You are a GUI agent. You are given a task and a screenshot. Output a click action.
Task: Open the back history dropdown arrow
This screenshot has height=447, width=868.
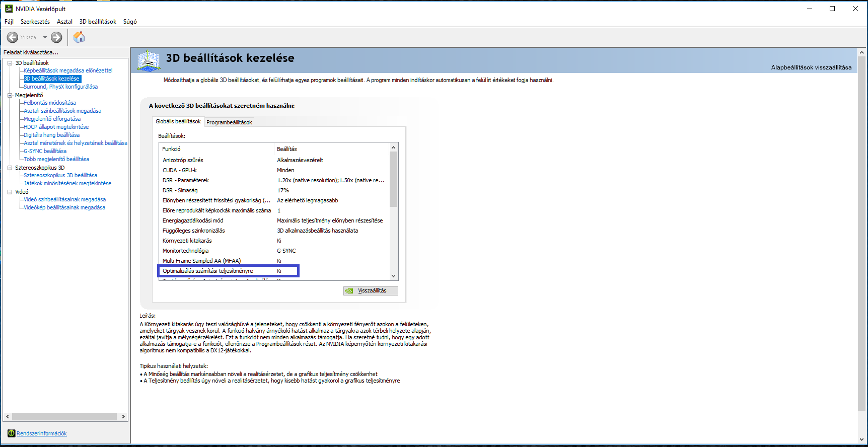click(45, 37)
